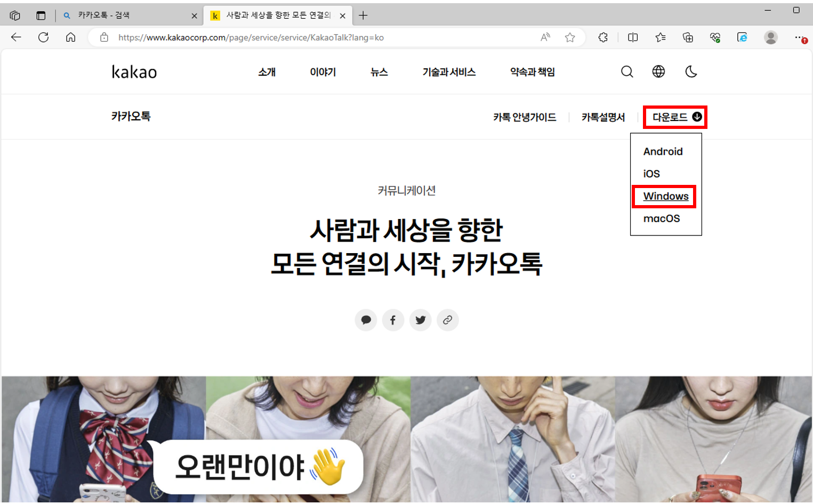Image resolution: width=813 pixels, height=504 pixels.
Task: Click the 커뮤니케이션 category label
Action: [407, 191]
